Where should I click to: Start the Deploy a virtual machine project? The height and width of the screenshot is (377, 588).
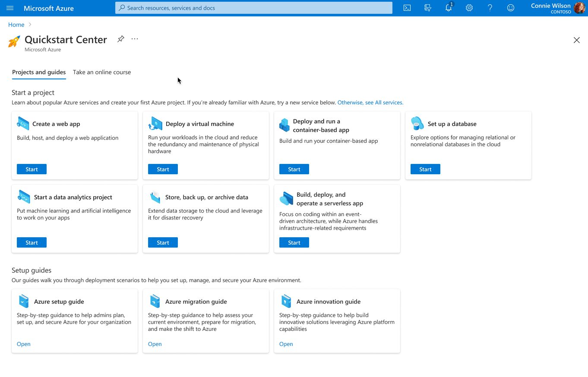tap(163, 169)
